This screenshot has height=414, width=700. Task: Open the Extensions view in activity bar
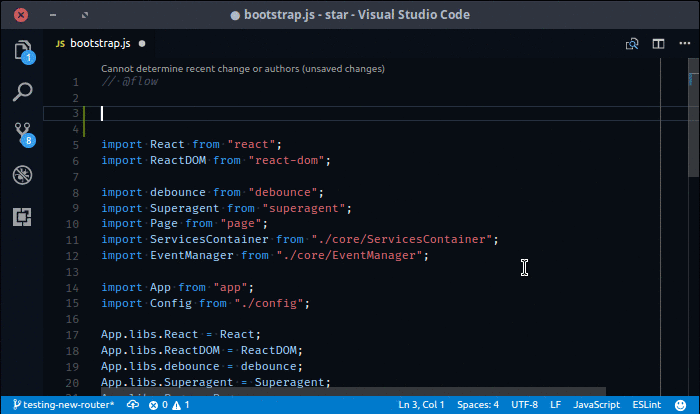[22, 217]
